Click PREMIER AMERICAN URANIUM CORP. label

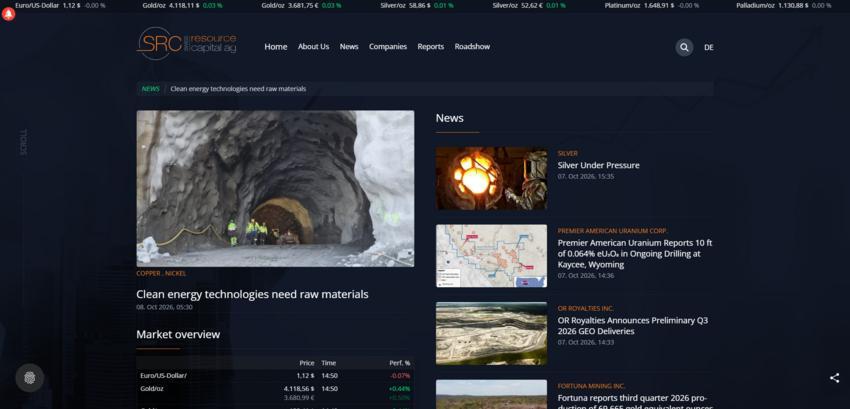(x=613, y=231)
